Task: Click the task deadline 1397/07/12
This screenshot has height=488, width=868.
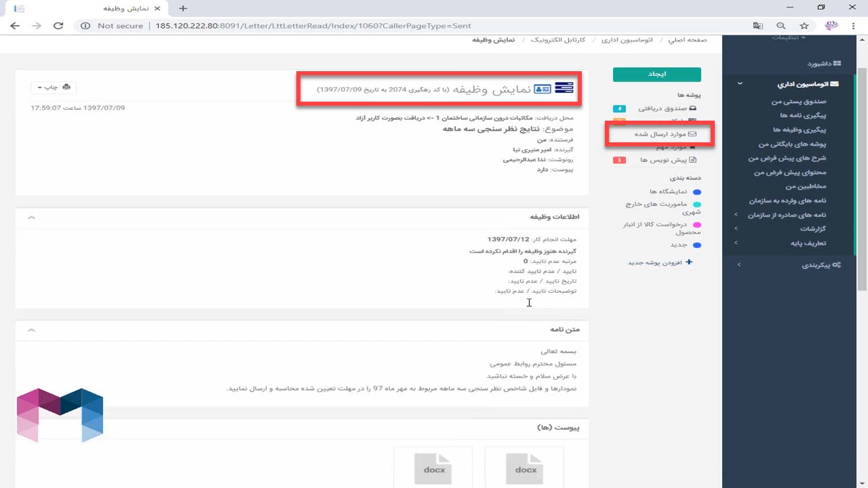Action: [508, 239]
